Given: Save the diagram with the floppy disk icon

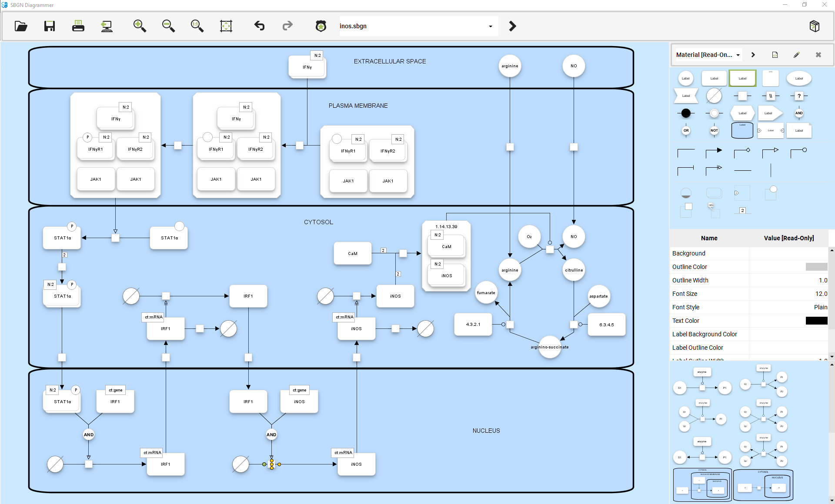Looking at the screenshot, I should click(x=50, y=27).
